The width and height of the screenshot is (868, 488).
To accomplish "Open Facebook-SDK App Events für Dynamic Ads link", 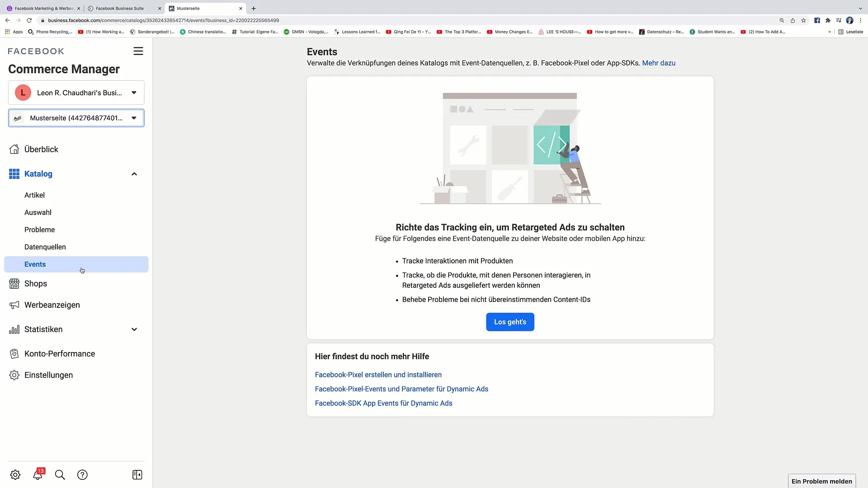I will 383,403.
